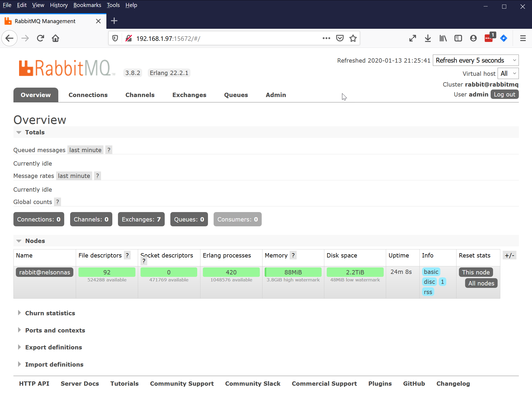
Task: Click the Firefox account avatar icon
Action: (x=473, y=38)
